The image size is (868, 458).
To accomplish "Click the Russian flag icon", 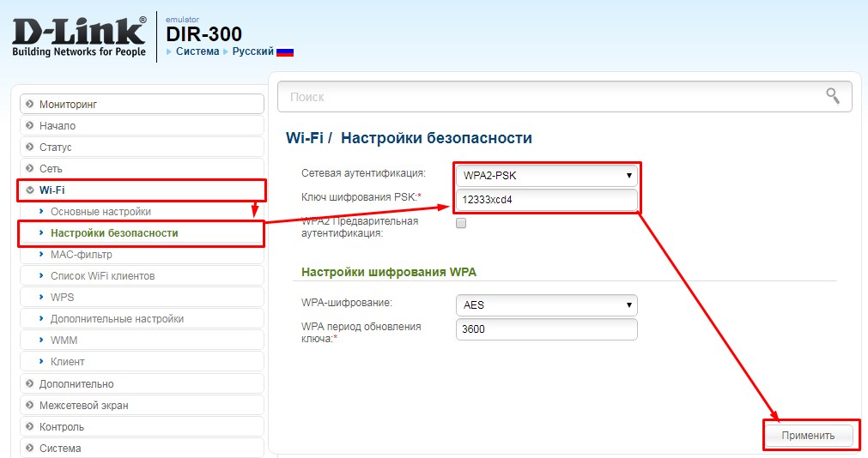I will 285,52.
